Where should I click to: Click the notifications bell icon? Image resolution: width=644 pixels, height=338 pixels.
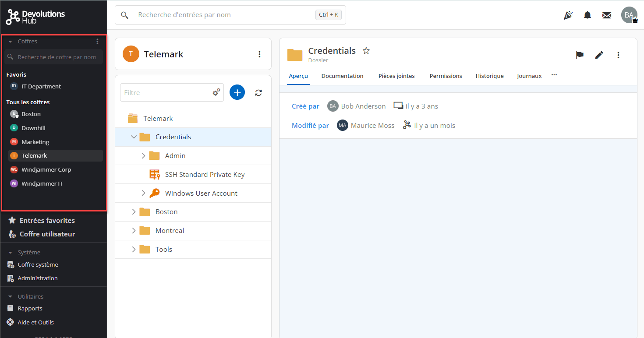click(x=587, y=15)
